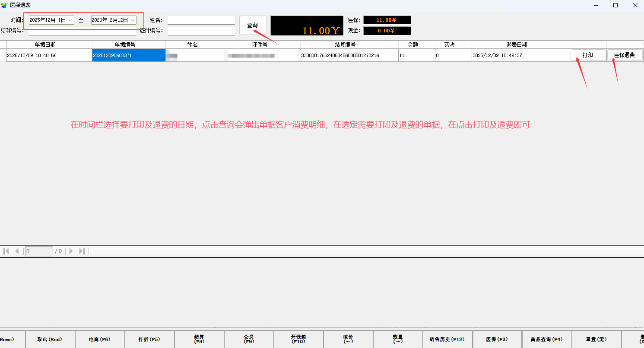Open 销售历史(F12) sales history
This screenshot has height=348, width=644.
447,339
